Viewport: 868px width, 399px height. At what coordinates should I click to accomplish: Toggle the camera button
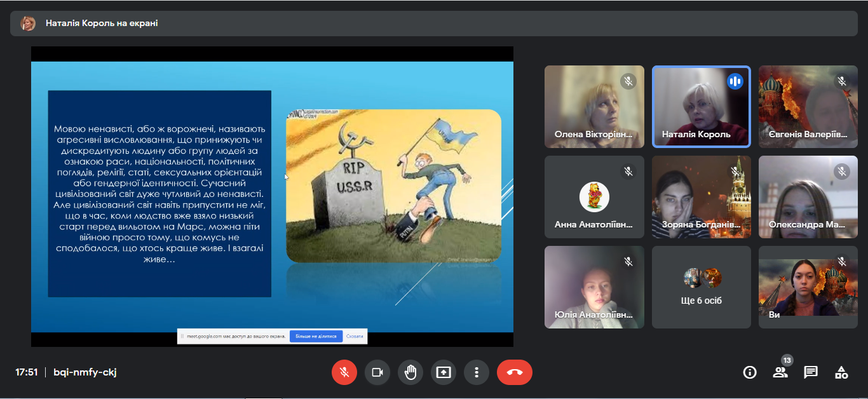pyautogui.click(x=377, y=372)
